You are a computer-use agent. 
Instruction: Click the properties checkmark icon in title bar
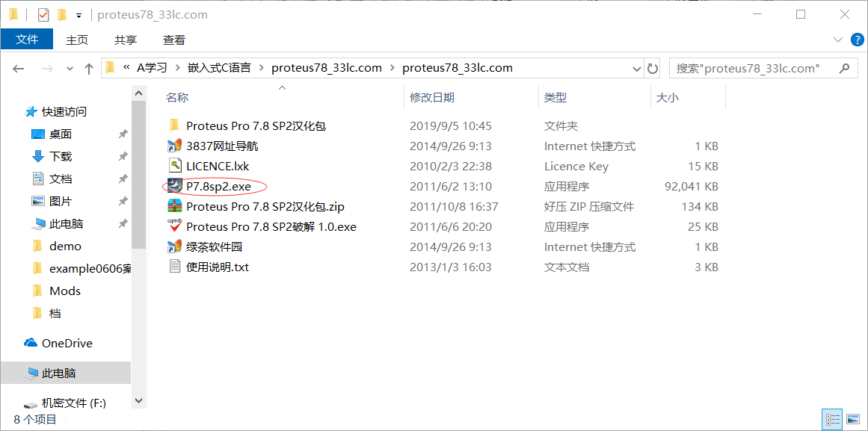pyautogui.click(x=43, y=15)
